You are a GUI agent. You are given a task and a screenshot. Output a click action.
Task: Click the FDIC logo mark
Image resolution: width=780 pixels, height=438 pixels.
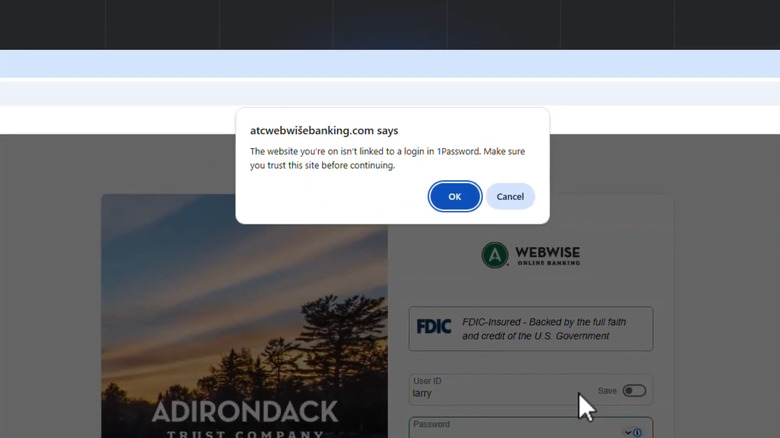(x=434, y=327)
